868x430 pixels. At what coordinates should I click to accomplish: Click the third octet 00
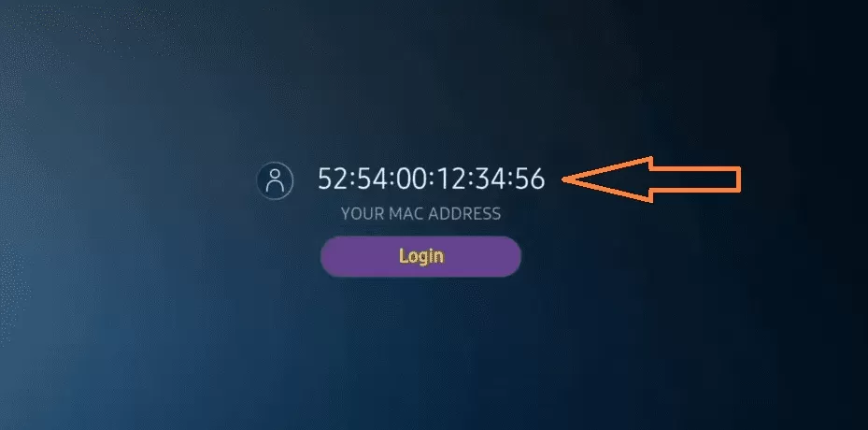[x=412, y=179]
